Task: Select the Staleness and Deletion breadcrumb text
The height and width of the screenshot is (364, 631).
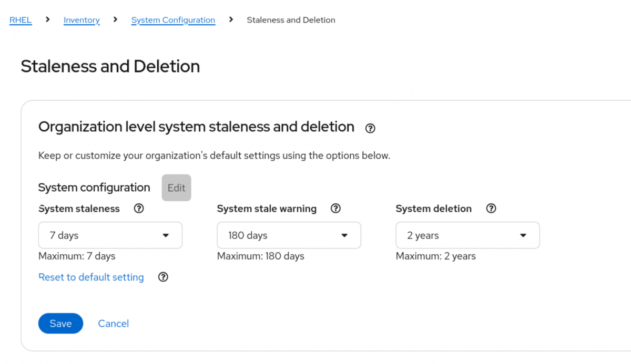Action: point(291,19)
